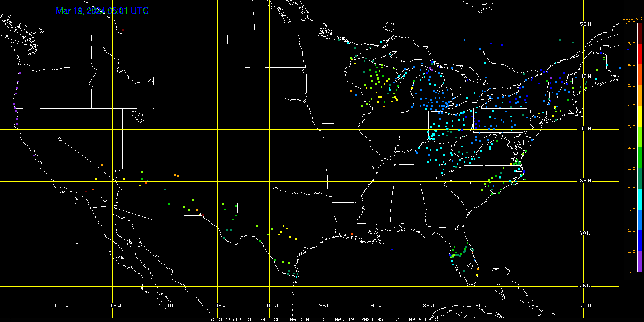Click the 70 W longitude label
644x322 pixels.
(x=586, y=306)
